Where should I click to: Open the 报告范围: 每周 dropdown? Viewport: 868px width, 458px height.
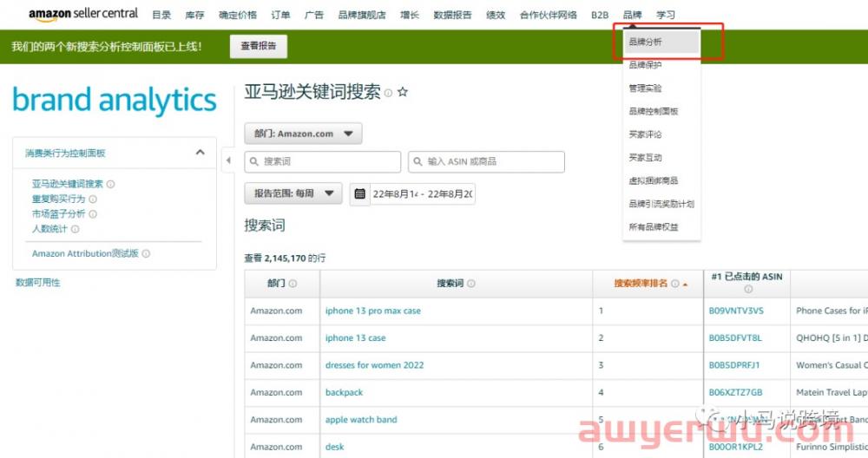pyautogui.click(x=293, y=193)
